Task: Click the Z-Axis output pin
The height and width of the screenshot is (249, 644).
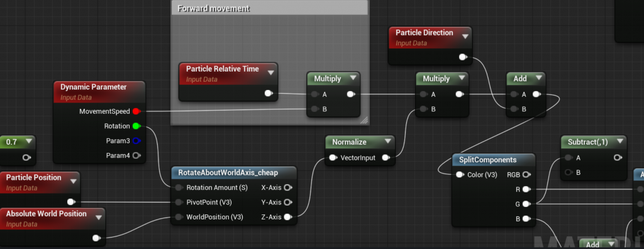Action: (288, 217)
